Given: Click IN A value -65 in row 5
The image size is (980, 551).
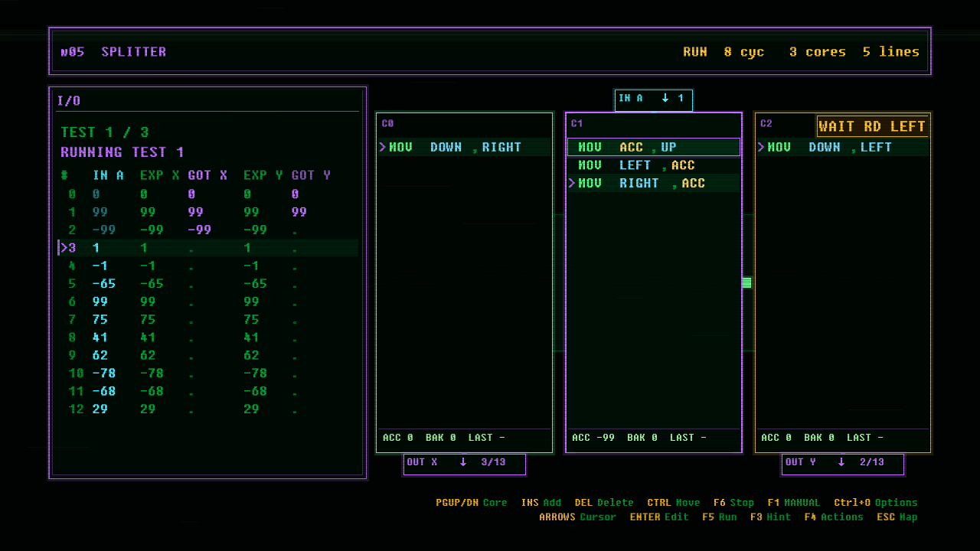Looking at the screenshot, I should tap(104, 284).
